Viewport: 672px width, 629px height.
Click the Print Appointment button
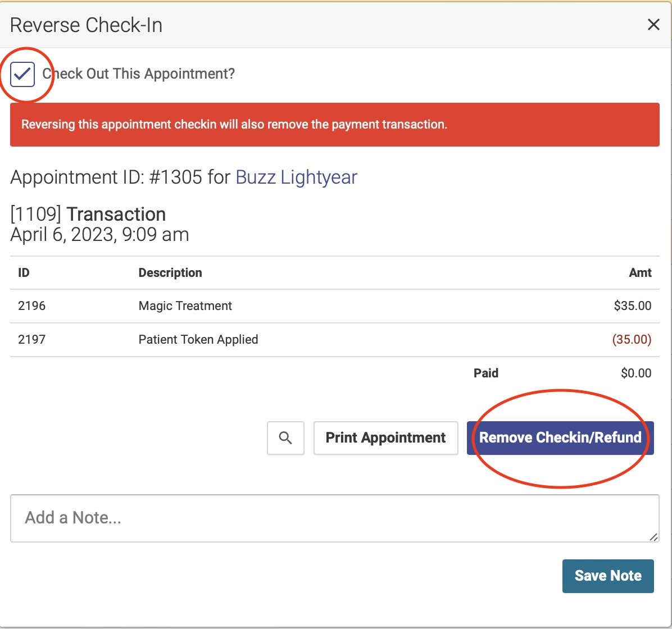385,438
